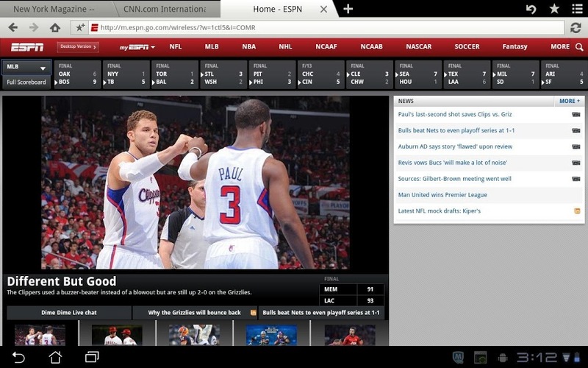Tap the Android home button
The width and height of the screenshot is (588, 368).
(55, 357)
